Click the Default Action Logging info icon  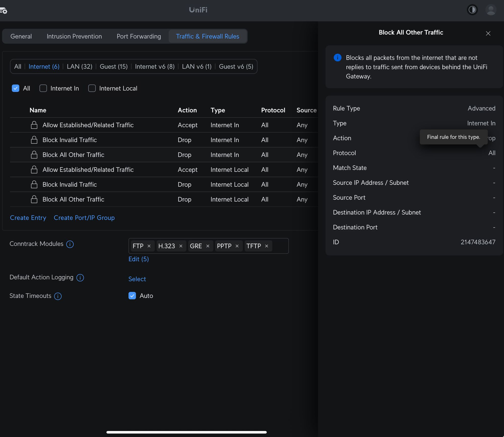pyautogui.click(x=80, y=278)
